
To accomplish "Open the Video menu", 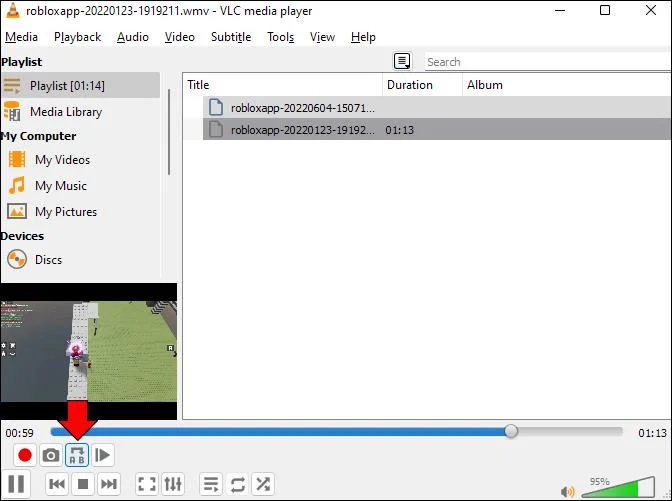I will click(180, 37).
